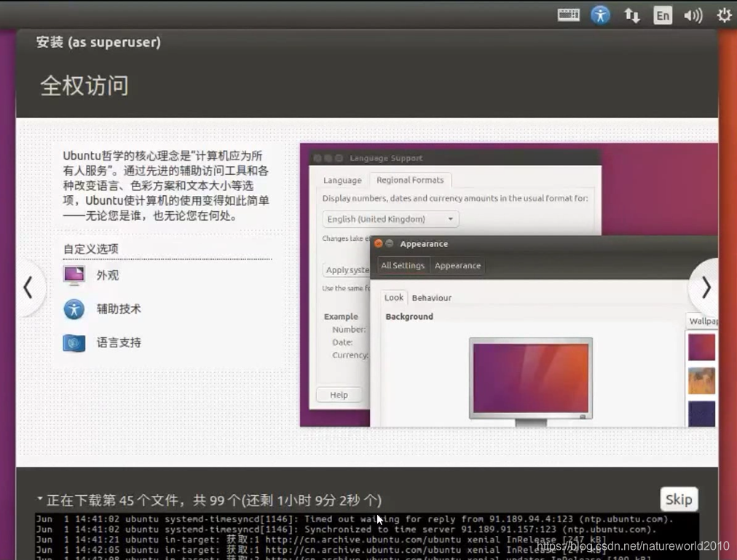Screen dimensions: 737x560
Task: Open the system power gear menu
Action: [x=725, y=15]
